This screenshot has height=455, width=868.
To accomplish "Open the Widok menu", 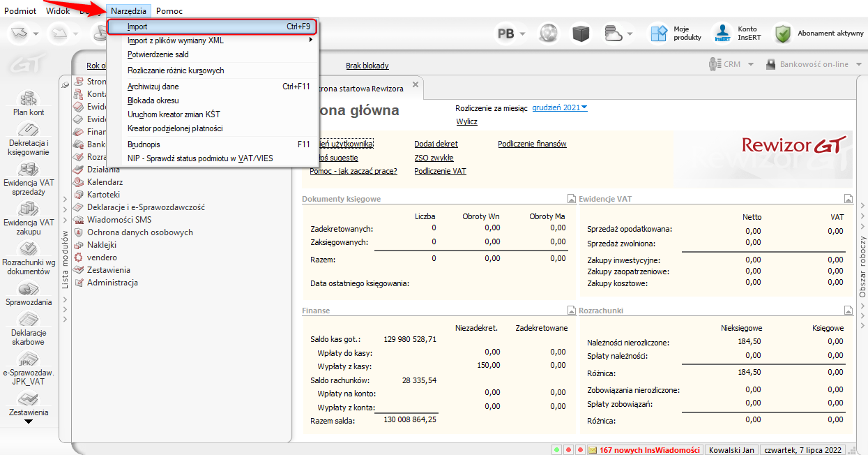I will pyautogui.click(x=58, y=11).
